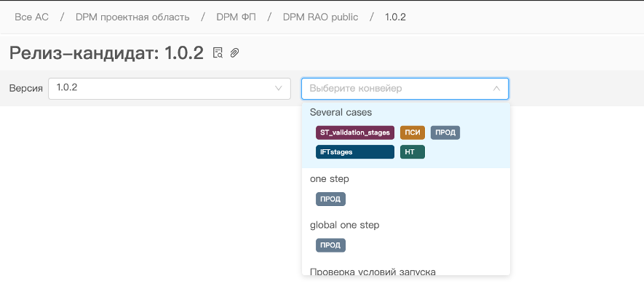Image resolution: width=644 pixels, height=289 pixels.
Task: Focus the Выберите конвейер search field
Action: coord(405,88)
